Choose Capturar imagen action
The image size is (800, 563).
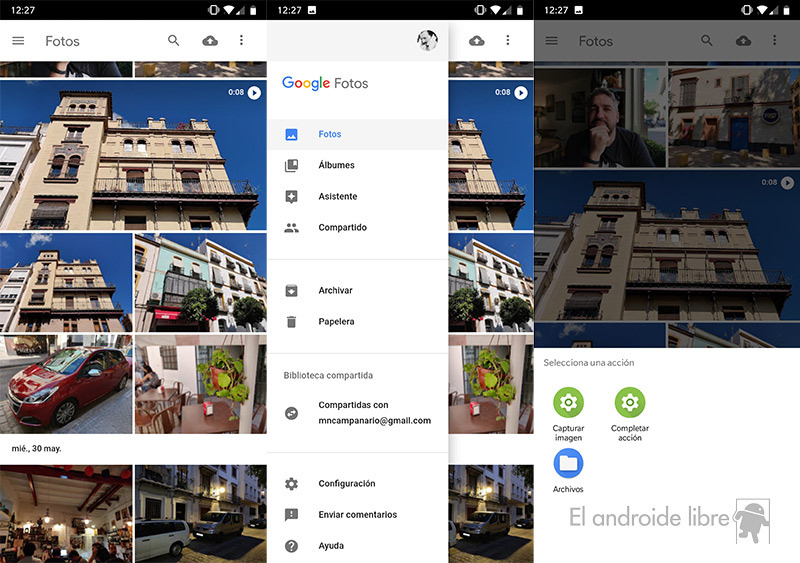click(x=568, y=414)
